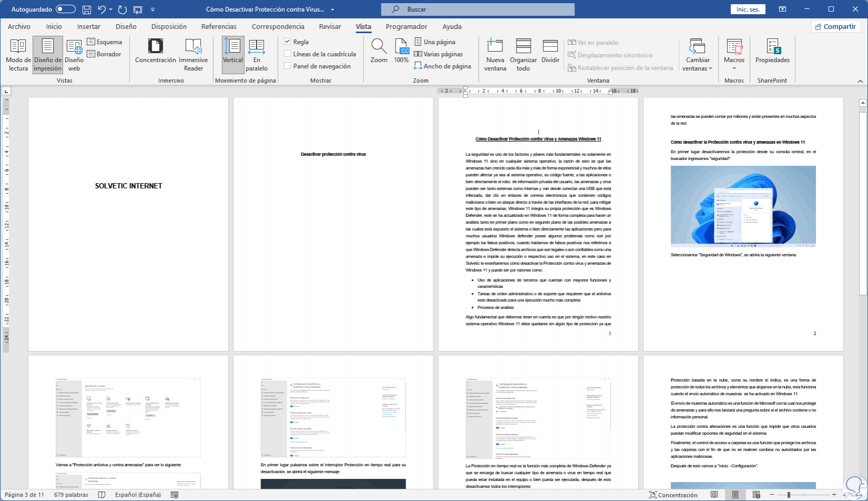
Task: Switch to Modo de lectura view
Action: click(18, 55)
